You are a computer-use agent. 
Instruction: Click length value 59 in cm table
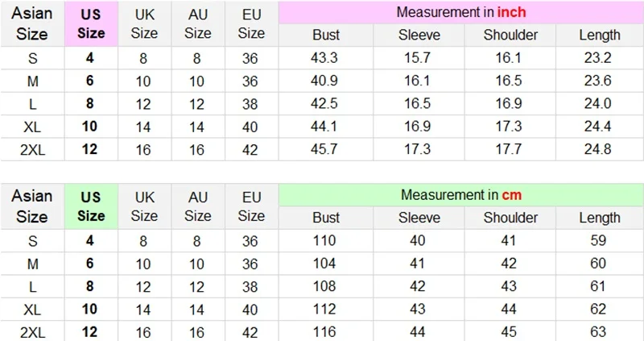tap(599, 240)
